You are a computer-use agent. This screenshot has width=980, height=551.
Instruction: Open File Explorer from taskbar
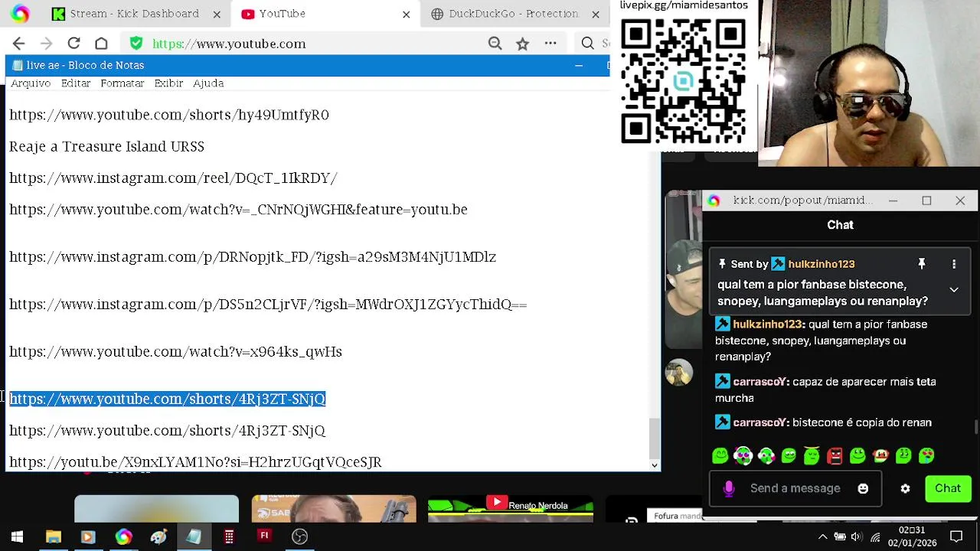tap(53, 536)
